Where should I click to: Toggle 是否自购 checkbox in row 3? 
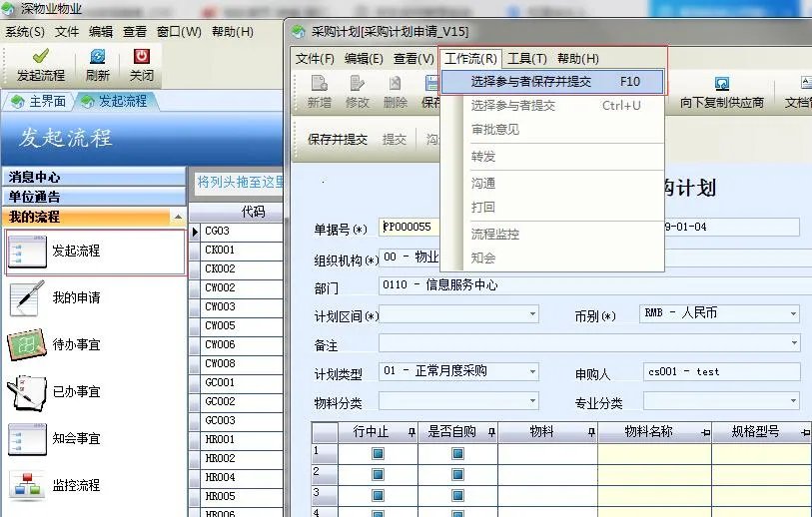[457, 495]
